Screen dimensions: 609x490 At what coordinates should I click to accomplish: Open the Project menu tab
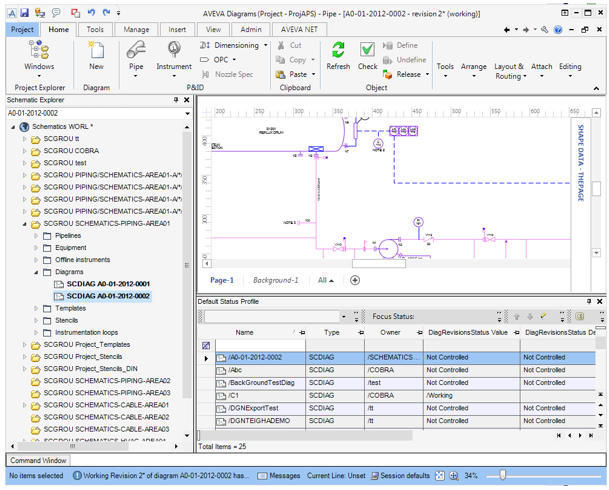pyautogui.click(x=22, y=30)
